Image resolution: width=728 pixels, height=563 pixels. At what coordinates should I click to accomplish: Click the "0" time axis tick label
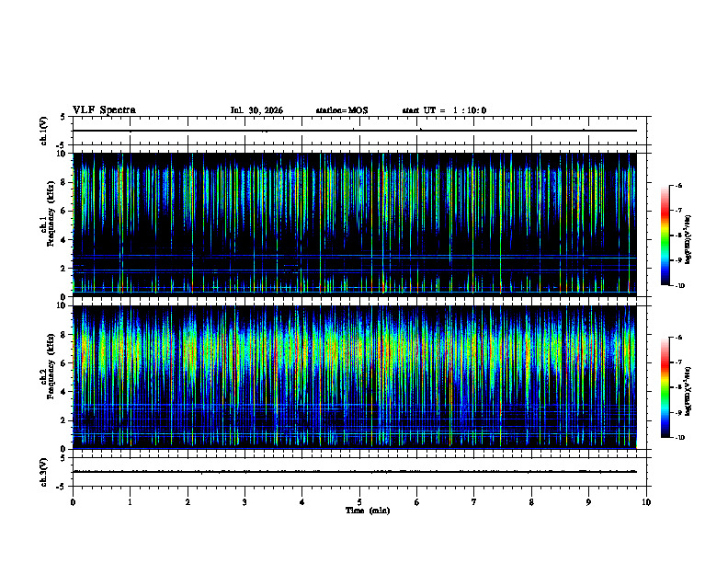coord(73,502)
